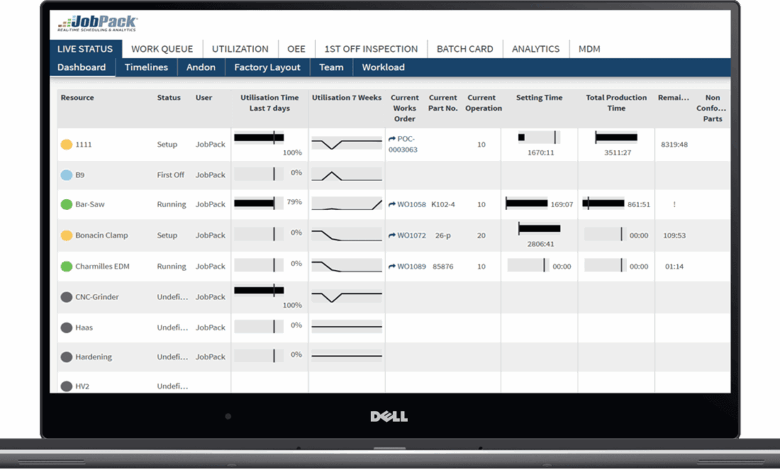Viewport: 780px width, 470px height.
Task: Click the gray status dot beside CNC-Grinder
Action: pos(67,297)
